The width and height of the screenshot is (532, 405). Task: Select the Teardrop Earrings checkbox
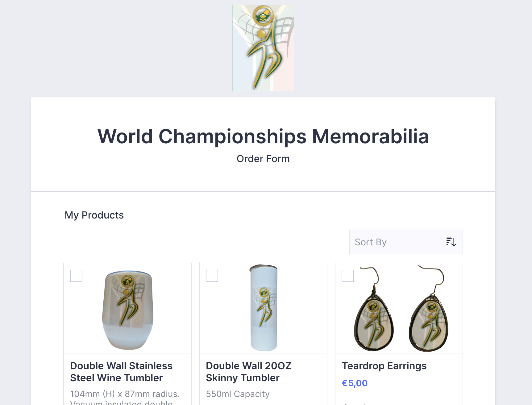tap(348, 276)
